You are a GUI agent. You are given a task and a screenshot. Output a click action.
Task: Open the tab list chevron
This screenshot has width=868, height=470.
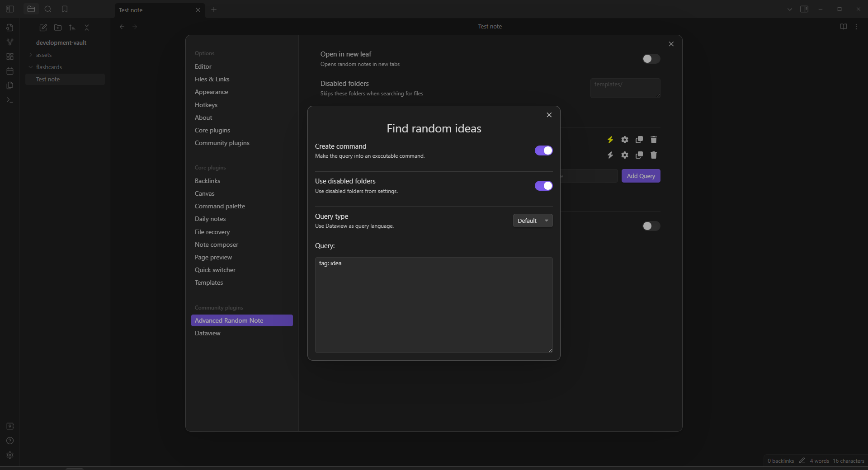coord(790,9)
